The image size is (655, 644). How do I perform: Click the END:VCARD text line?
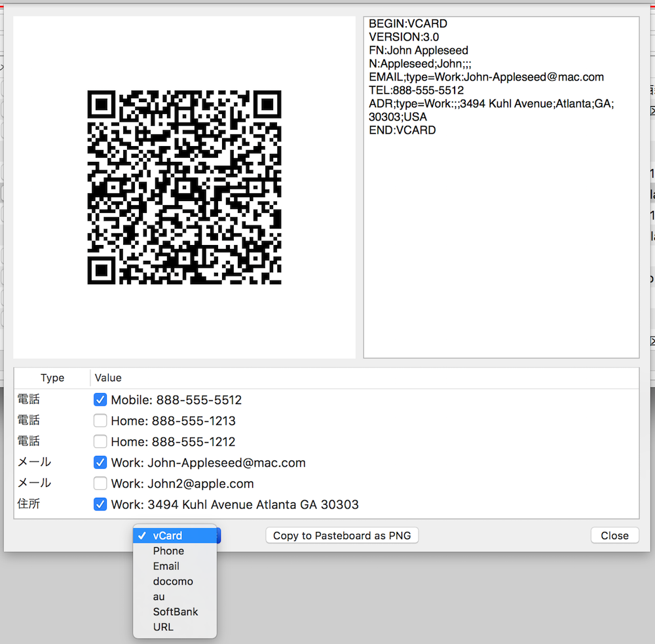(x=402, y=130)
